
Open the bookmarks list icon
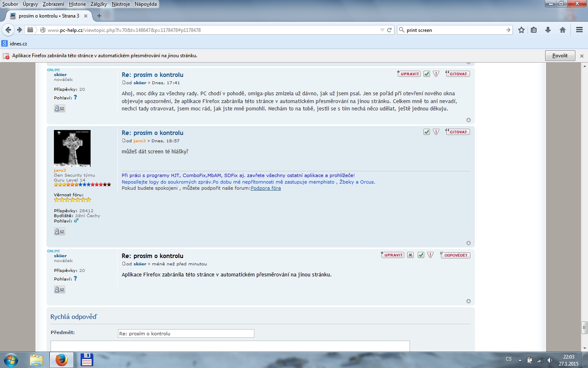534,30
